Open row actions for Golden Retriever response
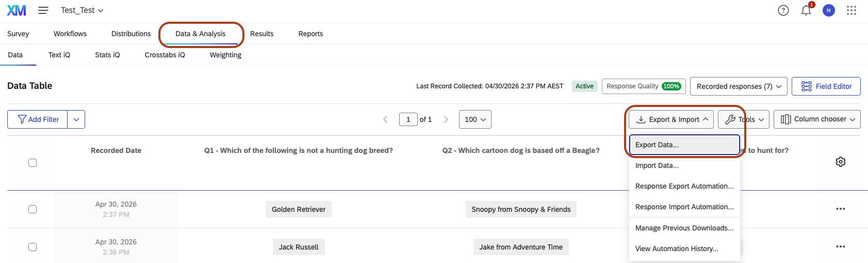This screenshot has width=868, height=263. pos(841,209)
